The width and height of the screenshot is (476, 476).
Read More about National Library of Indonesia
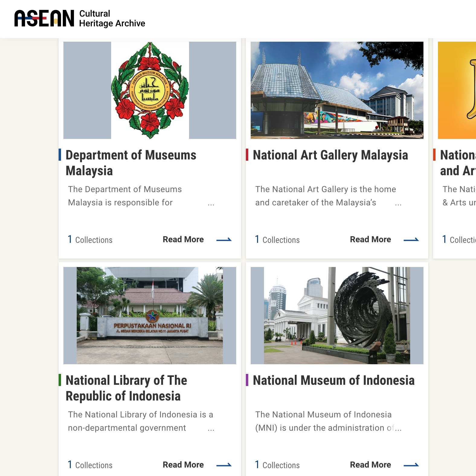183,465
